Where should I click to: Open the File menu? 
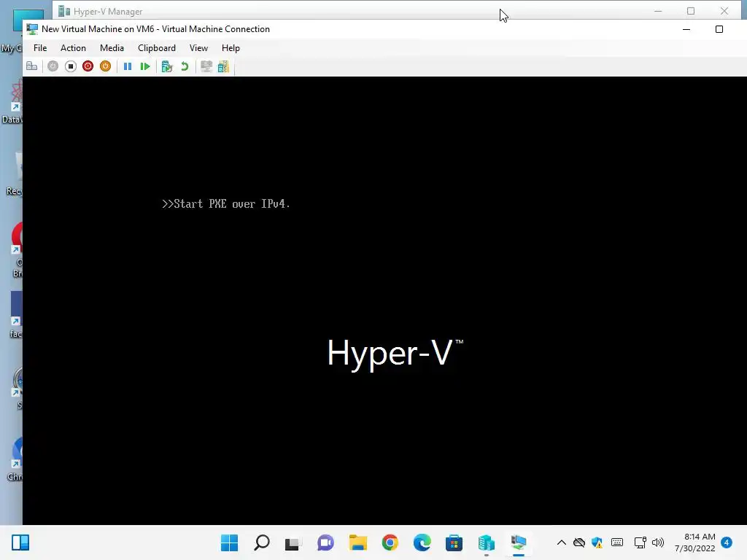pos(40,48)
